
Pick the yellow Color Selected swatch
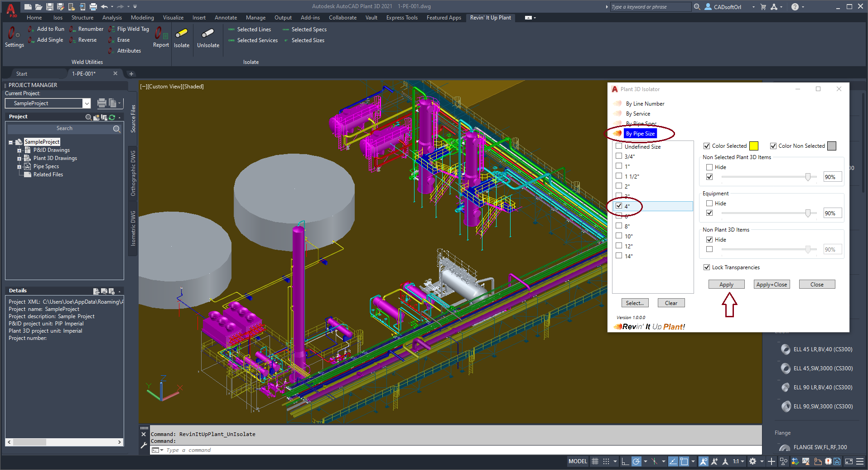(x=754, y=146)
